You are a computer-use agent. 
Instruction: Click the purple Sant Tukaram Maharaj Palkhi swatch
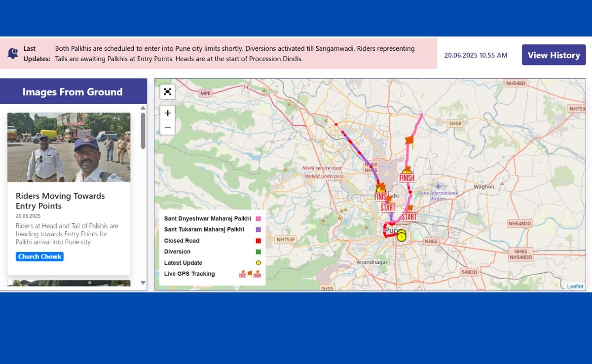point(258,229)
